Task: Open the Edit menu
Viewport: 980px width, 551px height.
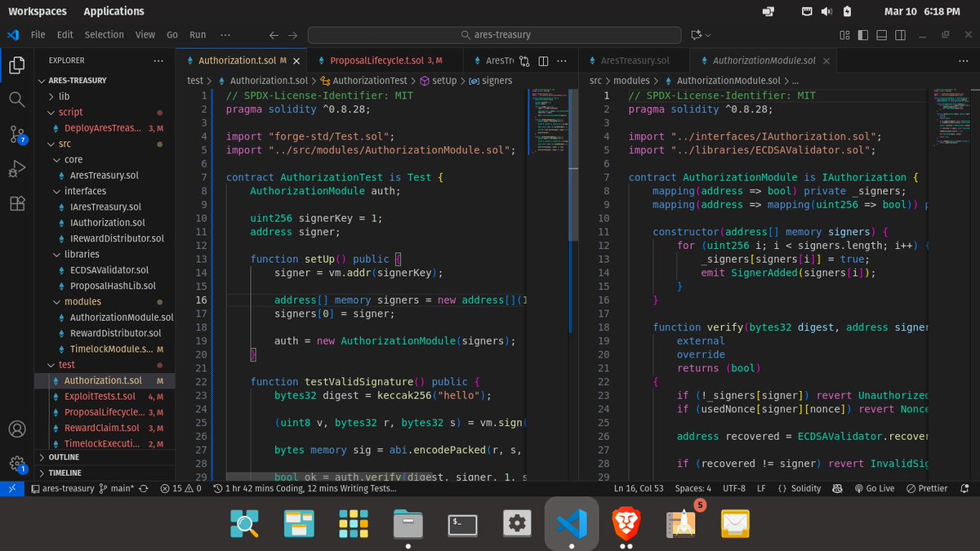Action: [65, 35]
